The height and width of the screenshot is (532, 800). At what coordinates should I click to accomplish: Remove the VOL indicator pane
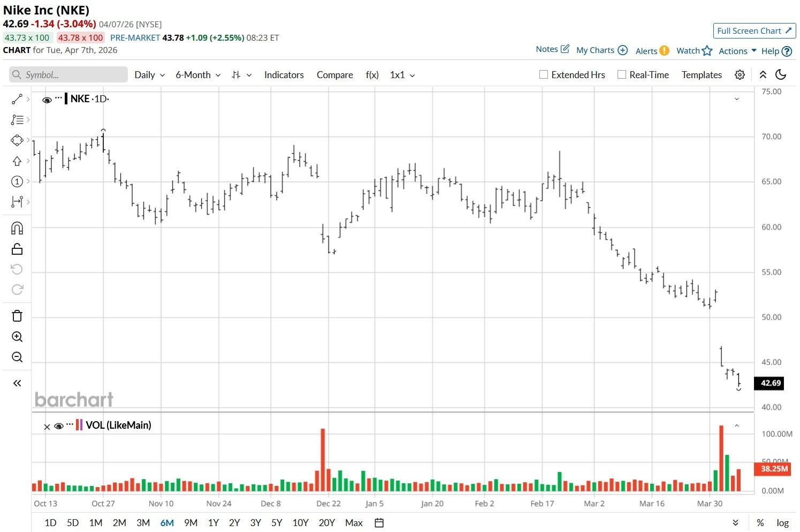pyautogui.click(x=47, y=427)
